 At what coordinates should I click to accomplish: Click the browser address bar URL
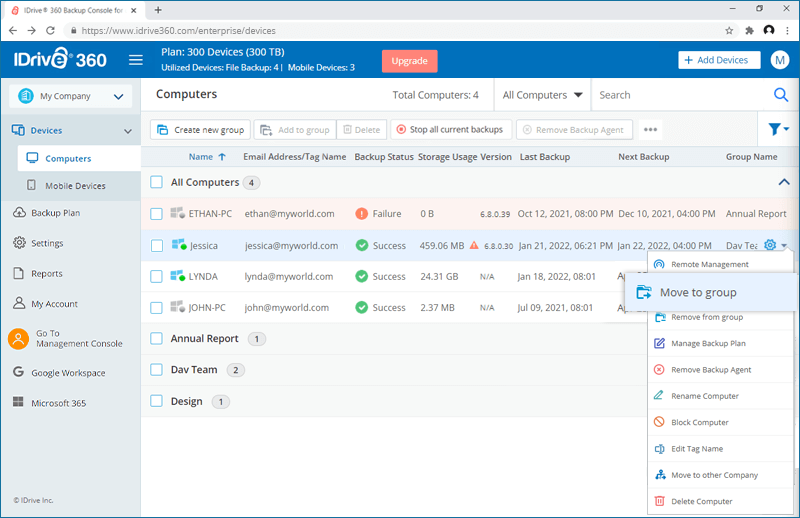[179, 31]
